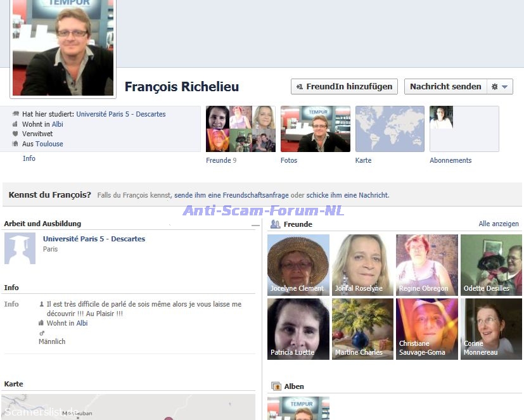Click 'schicke ihm eine Nachricht' link
This screenshot has height=420, width=524.
pos(347,195)
